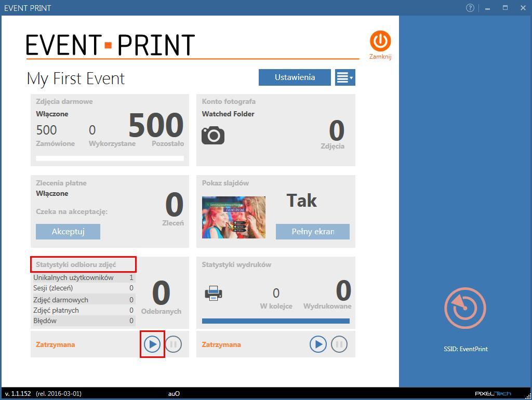
Task: Open the Ustawienia settings button
Action: 295,77
